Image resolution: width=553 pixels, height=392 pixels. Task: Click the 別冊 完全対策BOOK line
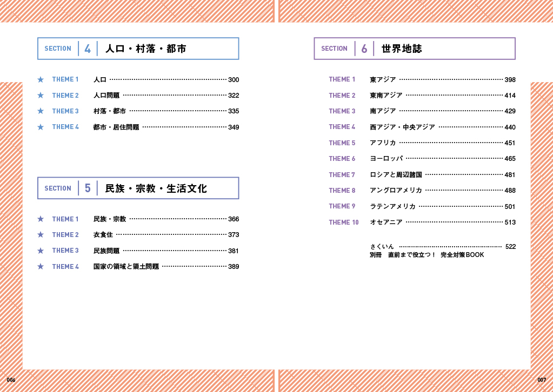tap(427, 255)
